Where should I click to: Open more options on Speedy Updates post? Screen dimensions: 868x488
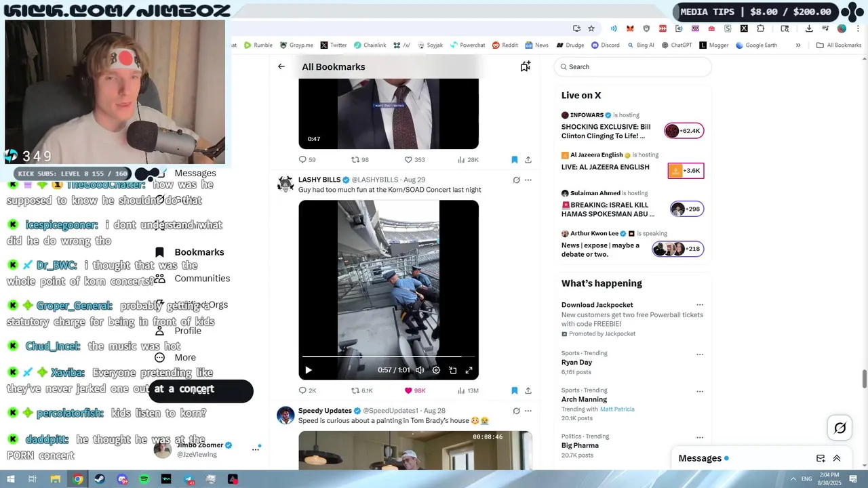528,411
